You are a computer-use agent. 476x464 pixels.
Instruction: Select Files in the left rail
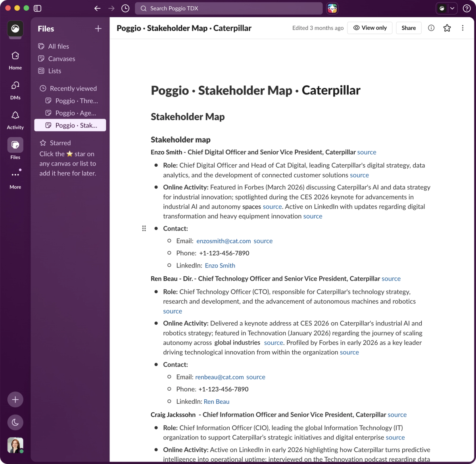tap(15, 149)
